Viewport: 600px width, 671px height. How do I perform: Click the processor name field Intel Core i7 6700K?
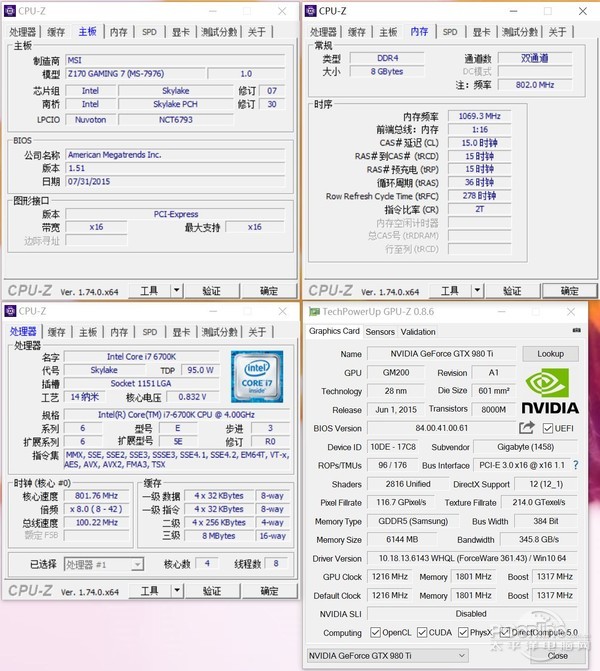[142, 356]
